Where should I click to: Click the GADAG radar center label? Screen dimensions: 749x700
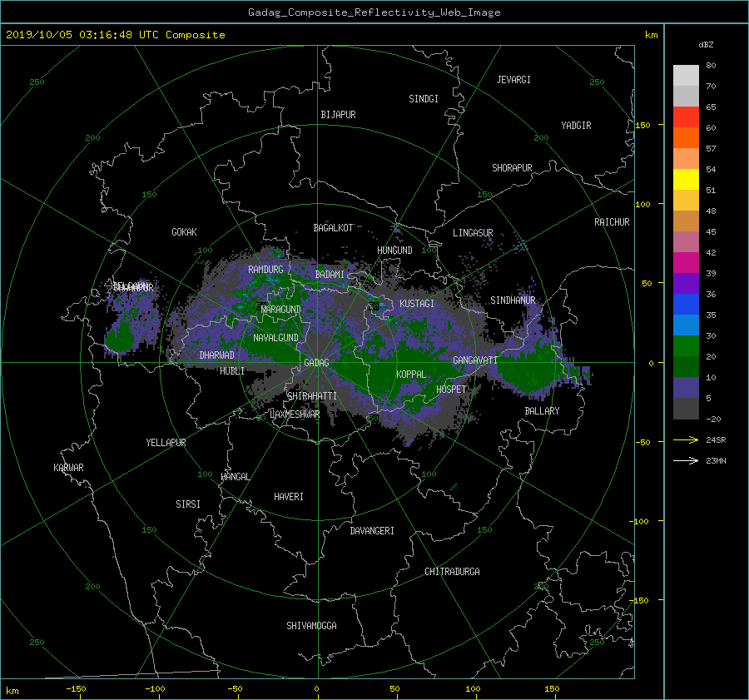tap(317, 363)
